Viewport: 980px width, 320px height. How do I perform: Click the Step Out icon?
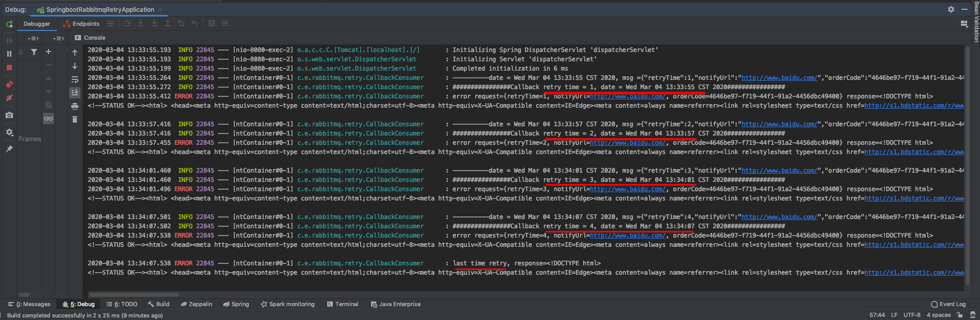[x=168, y=23]
